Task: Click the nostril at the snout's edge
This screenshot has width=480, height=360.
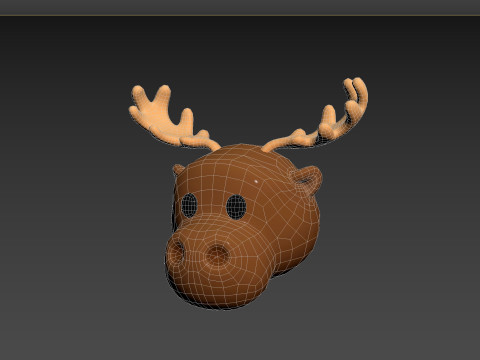Action: click(x=177, y=252)
